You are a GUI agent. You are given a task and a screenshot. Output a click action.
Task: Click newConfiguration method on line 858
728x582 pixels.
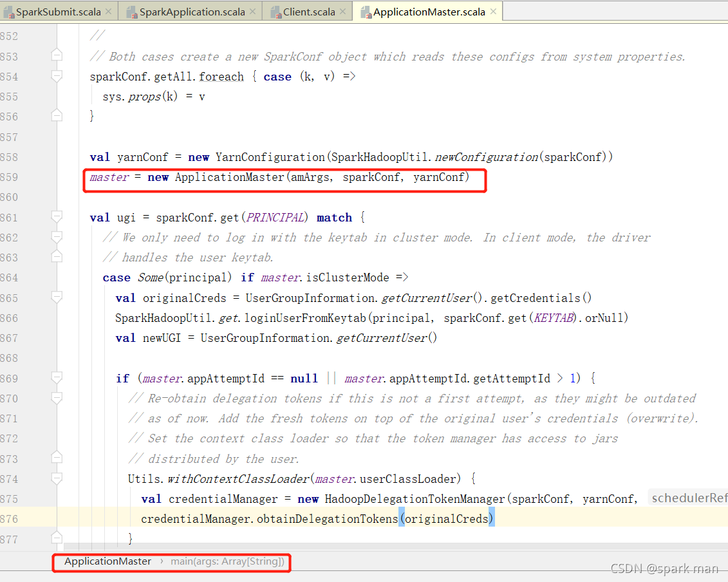pyautogui.click(x=486, y=157)
